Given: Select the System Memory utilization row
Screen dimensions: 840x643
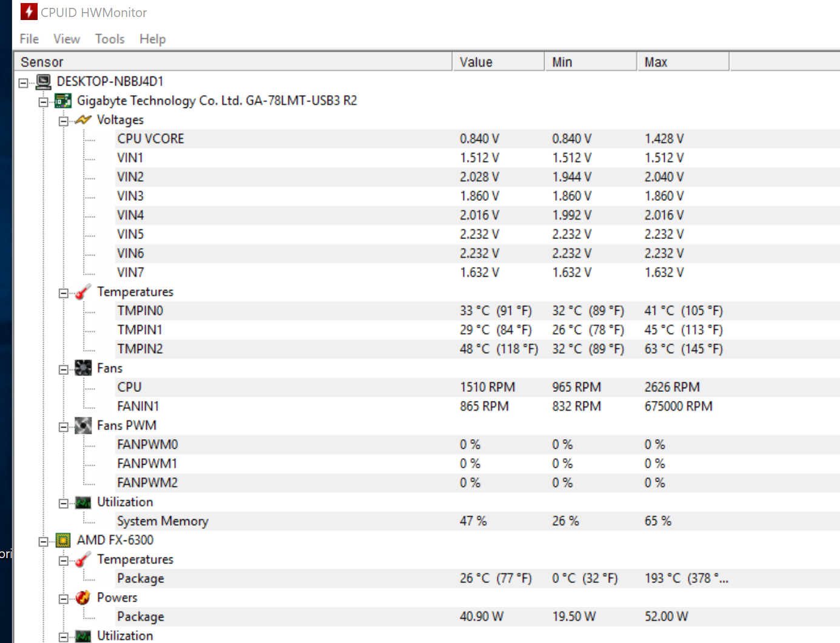Looking at the screenshot, I should (x=163, y=521).
